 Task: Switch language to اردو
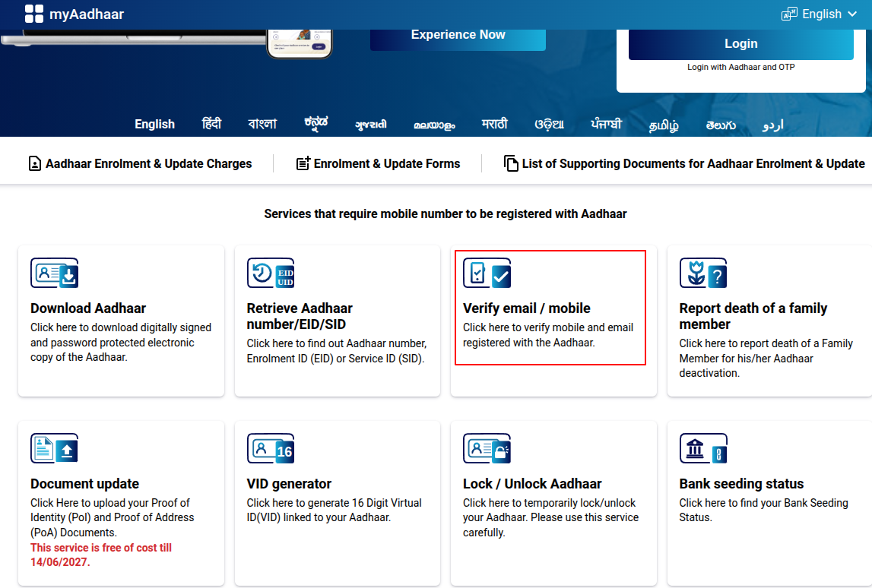point(773,125)
